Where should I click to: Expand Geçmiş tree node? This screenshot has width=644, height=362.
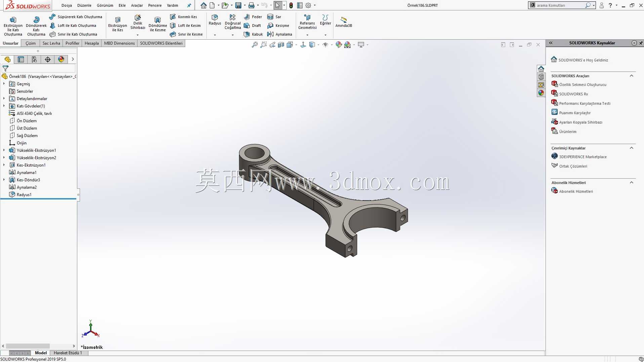(x=4, y=84)
